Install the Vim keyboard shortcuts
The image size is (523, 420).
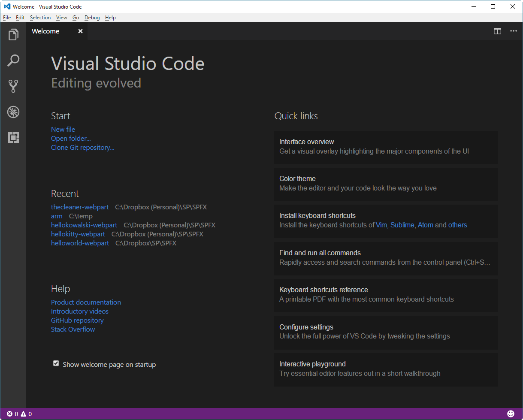[381, 225]
